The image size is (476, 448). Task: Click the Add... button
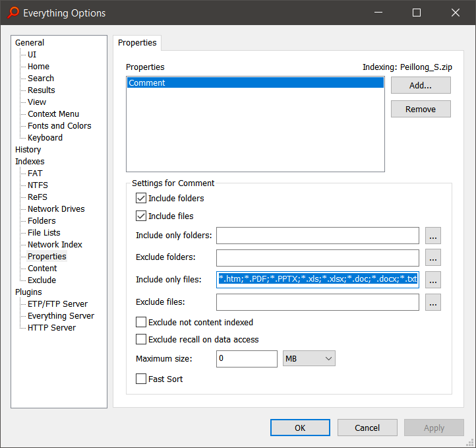421,85
